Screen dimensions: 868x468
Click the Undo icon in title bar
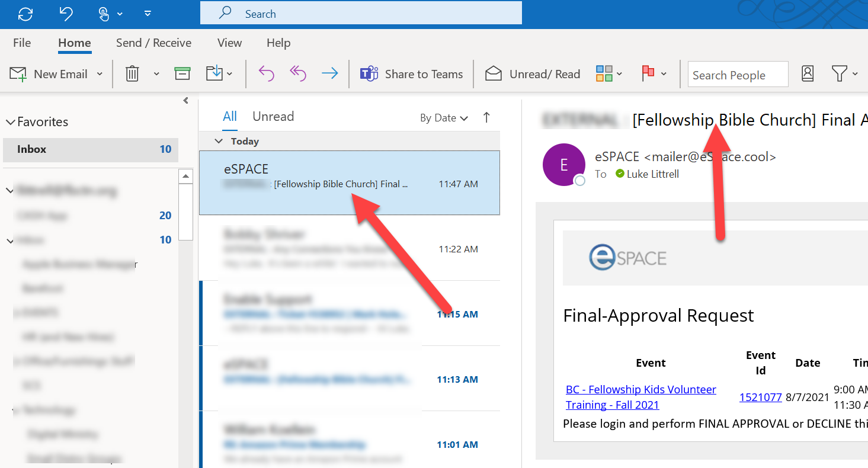pos(66,14)
